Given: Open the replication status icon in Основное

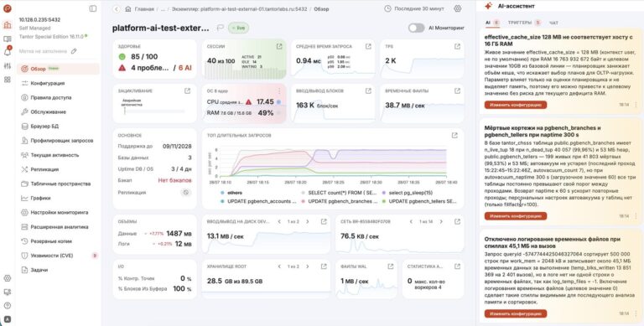Looking at the screenshot, I should (x=186, y=192).
